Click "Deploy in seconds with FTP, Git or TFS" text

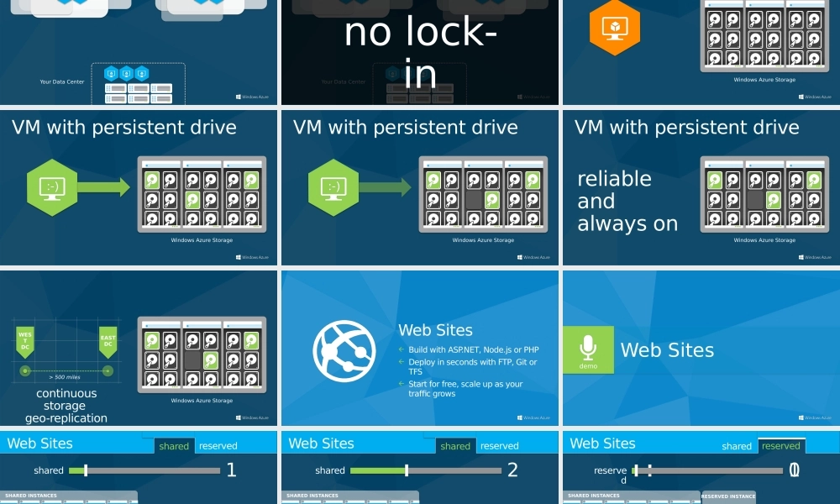[472, 366]
